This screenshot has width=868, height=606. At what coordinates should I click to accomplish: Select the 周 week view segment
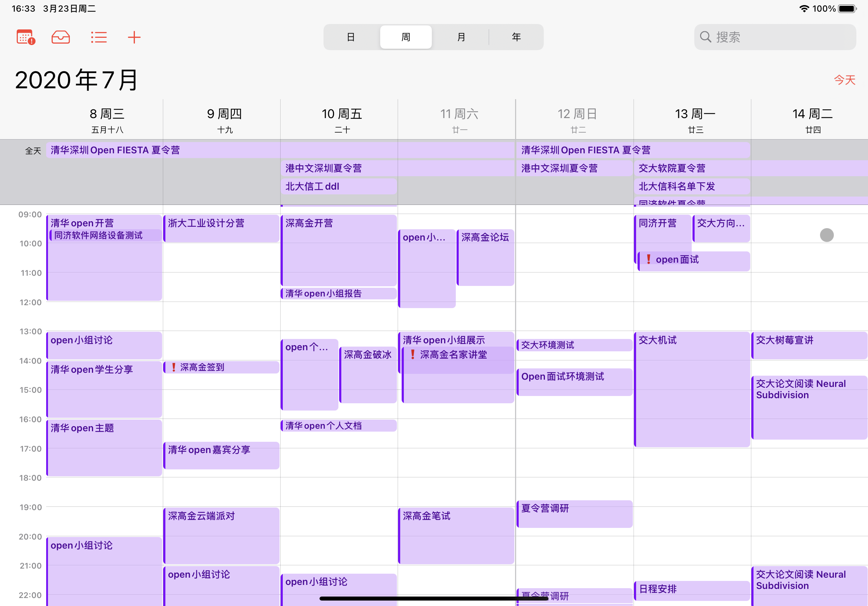click(x=406, y=37)
